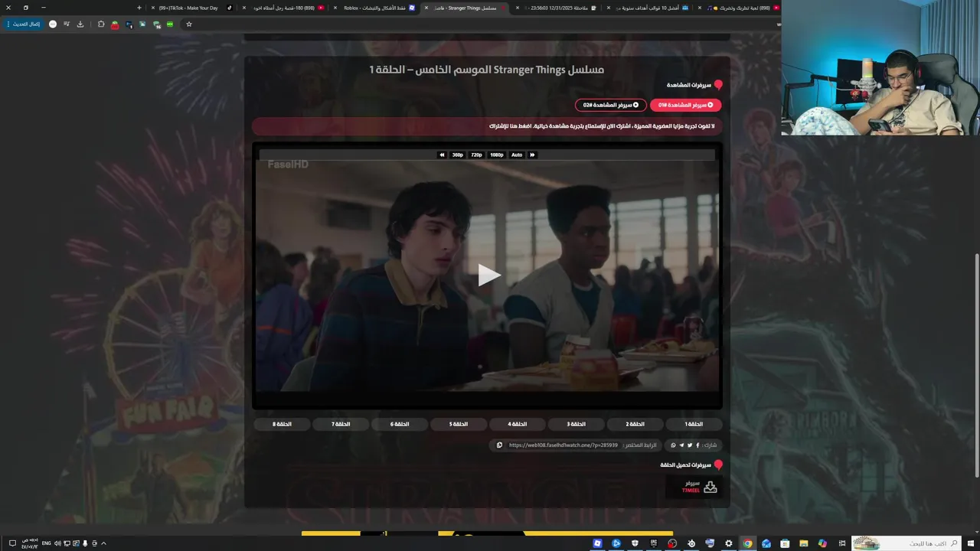Open browser extensions puzzle icon
The height and width of the screenshot is (551, 980).
(x=100, y=24)
